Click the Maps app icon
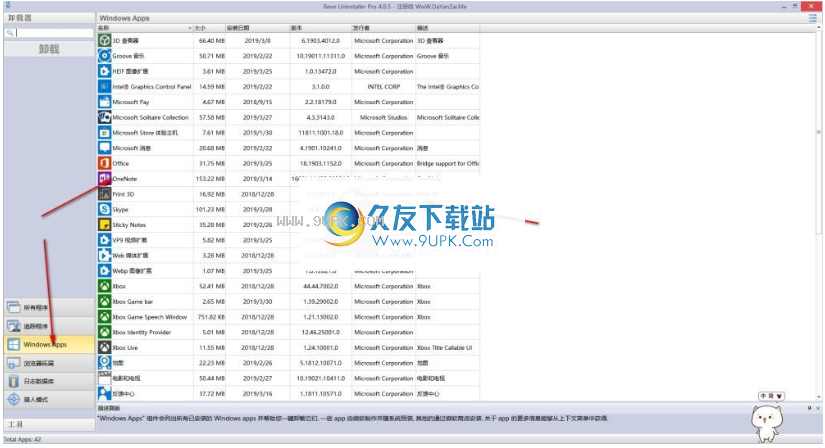 point(105,363)
